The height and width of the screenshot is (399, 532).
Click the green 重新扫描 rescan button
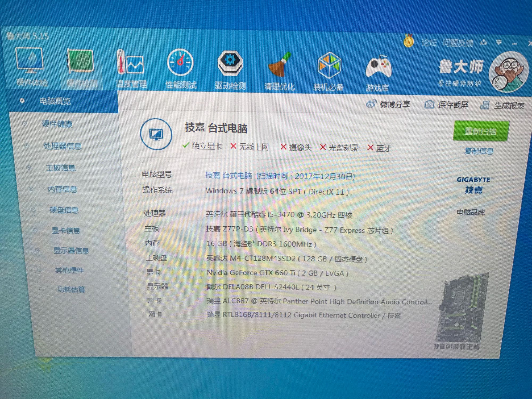point(481,131)
